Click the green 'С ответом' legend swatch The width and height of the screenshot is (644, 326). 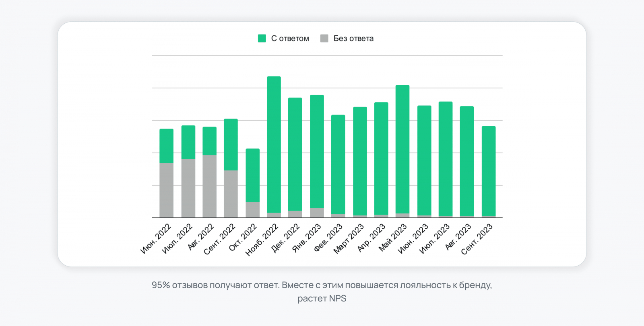tap(262, 38)
